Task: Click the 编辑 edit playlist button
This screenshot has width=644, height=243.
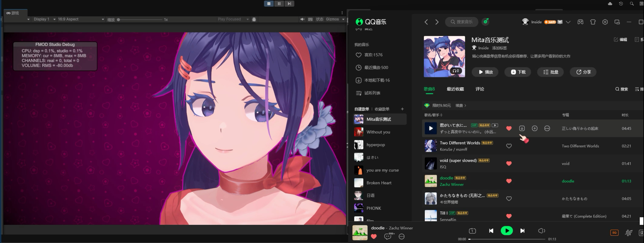Action: 620,39
